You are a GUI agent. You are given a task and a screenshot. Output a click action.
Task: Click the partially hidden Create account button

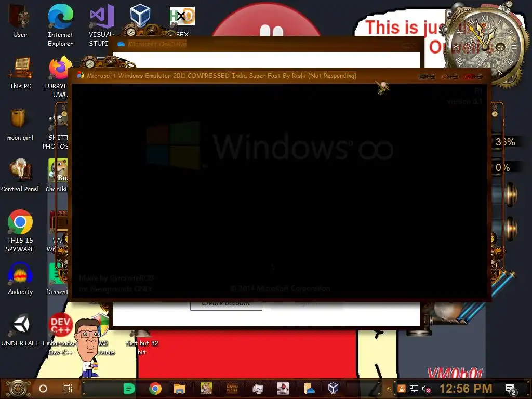226,305
